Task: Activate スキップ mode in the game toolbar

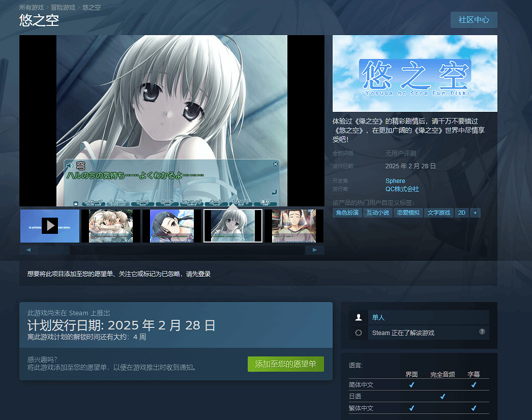Action: (241, 203)
